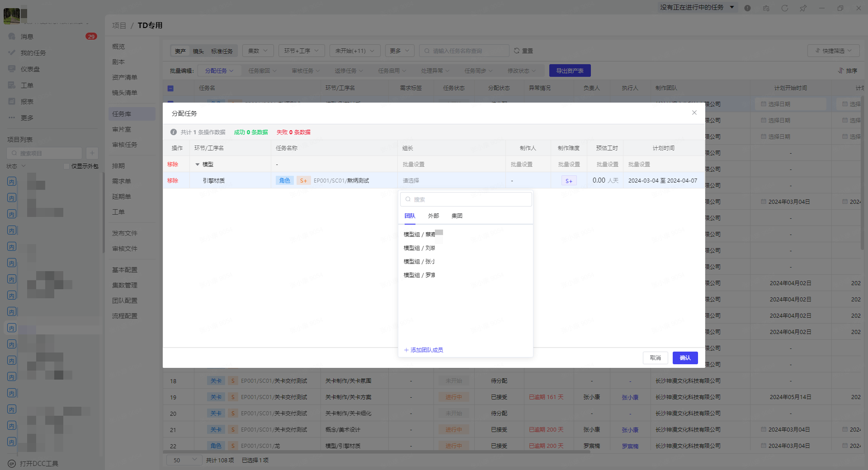The image size is (868, 470).
Task: Toggle the select-all checkbox in table header
Action: (x=170, y=88)
